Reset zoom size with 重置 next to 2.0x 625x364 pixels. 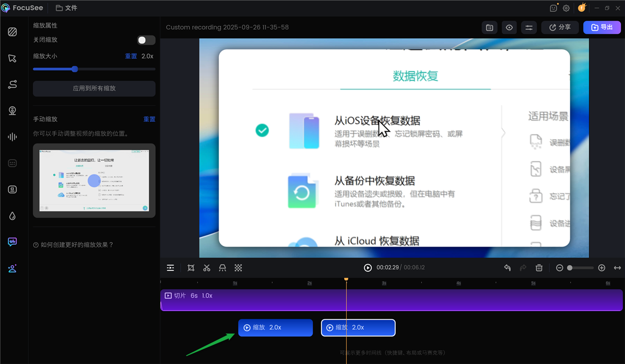click(131, 56)
